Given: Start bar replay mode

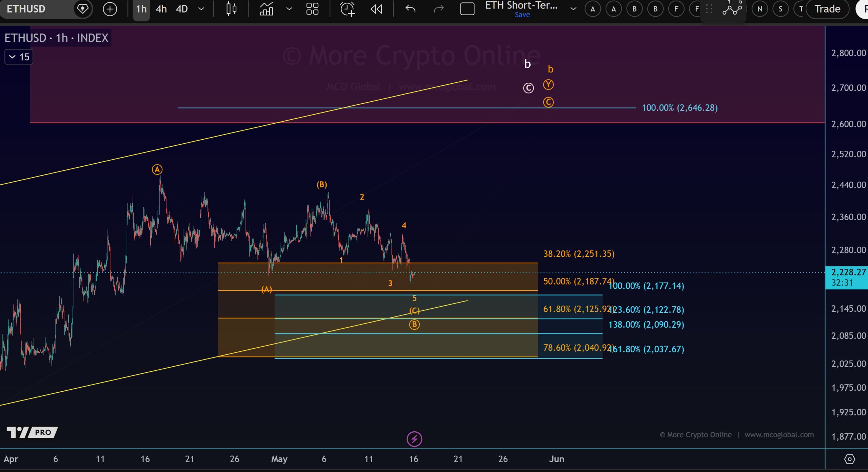Looking at the screenshot, I should tap(376, 9).
